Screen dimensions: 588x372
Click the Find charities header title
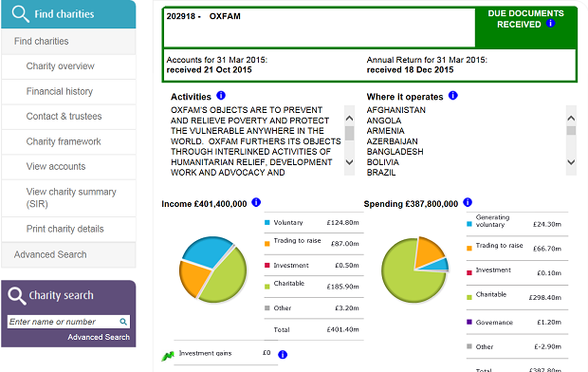tap(64, 14)
